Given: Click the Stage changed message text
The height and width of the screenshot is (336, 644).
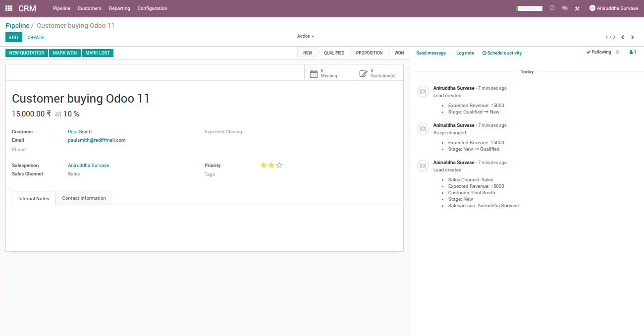Looking at the screenshot, I should tap(450, 133).
